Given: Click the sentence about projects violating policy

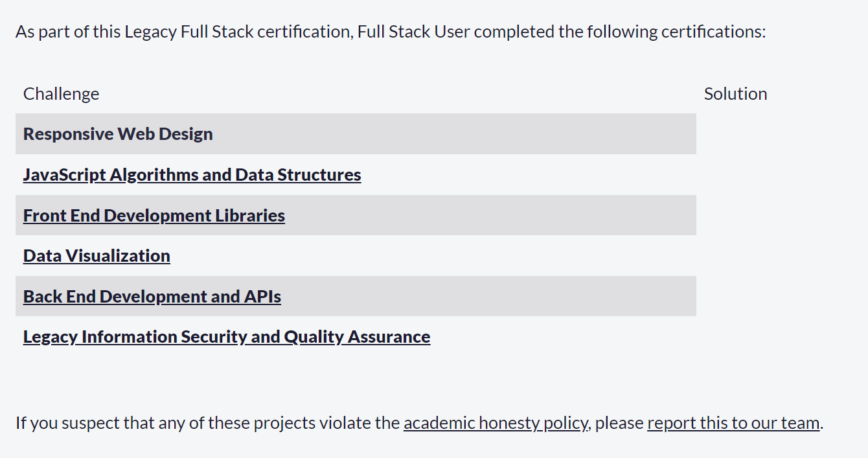Looking at the screenshot, I should (x=207, y=422).
